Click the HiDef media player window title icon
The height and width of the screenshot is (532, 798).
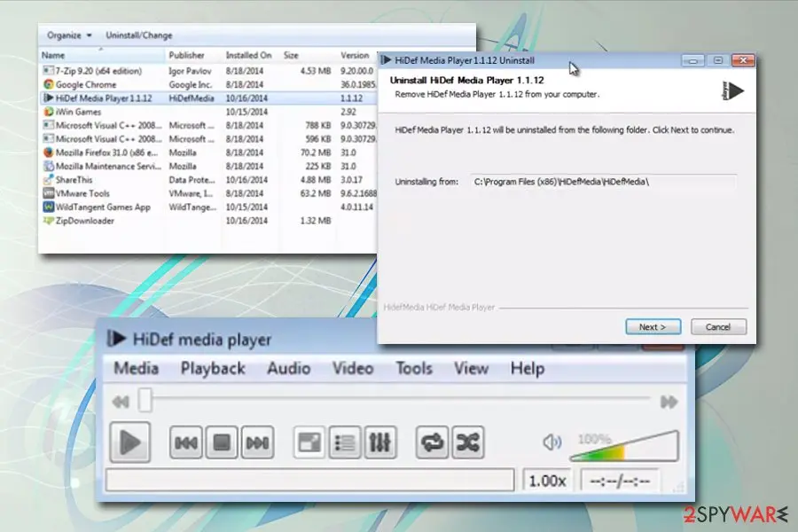(116, 338)
